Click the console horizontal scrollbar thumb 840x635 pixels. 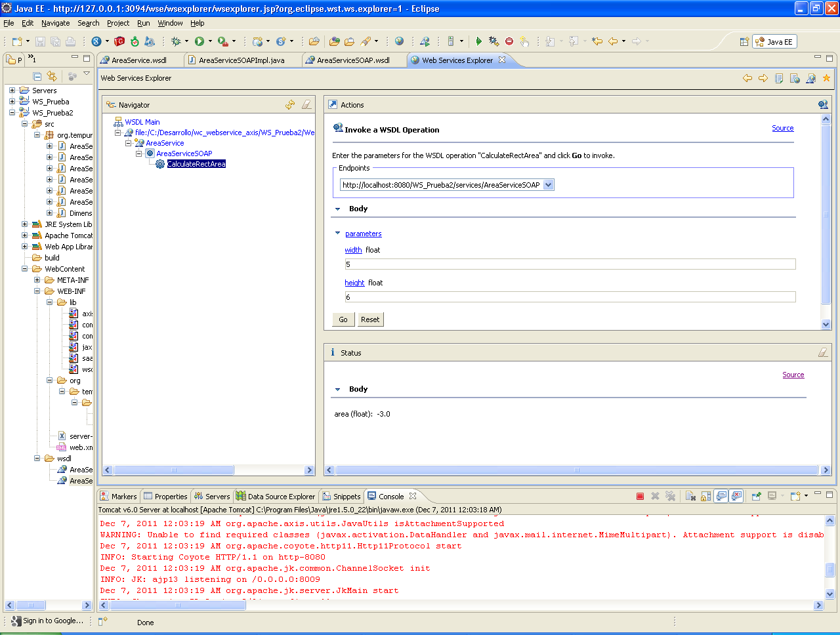[177, 605]
